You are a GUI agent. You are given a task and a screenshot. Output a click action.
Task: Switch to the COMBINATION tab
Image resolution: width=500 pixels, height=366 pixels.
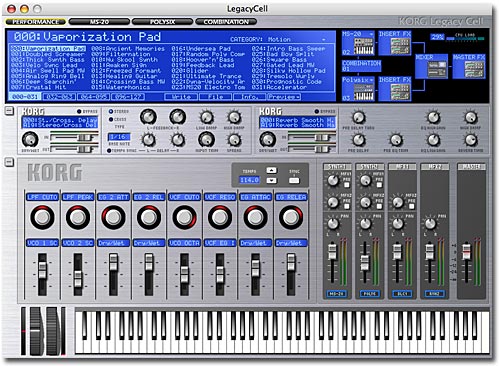pos(226,22)
